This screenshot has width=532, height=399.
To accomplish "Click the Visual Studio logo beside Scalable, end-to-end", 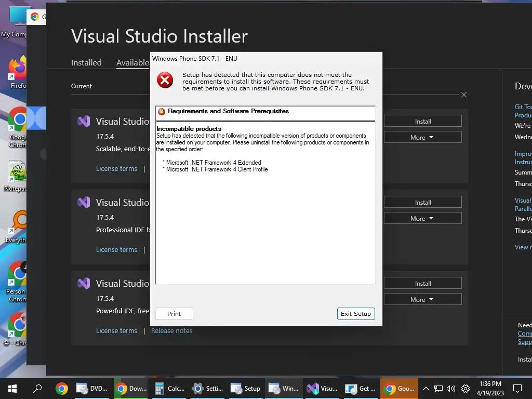I will click(x=84, y=121).
